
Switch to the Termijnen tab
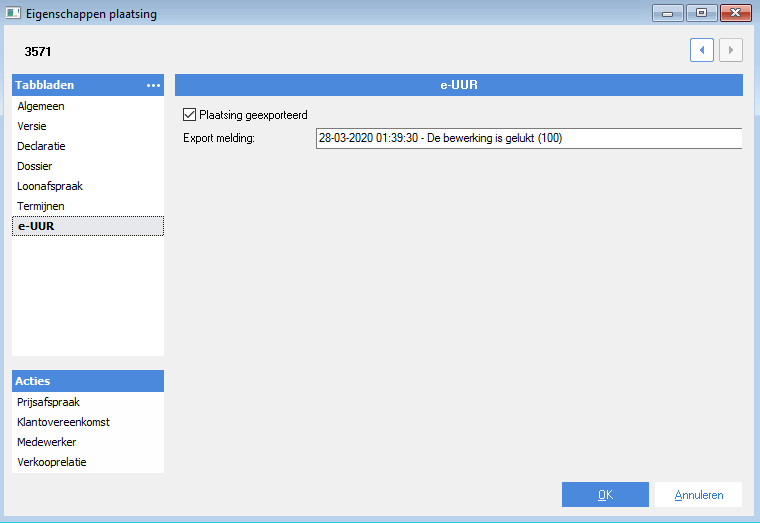88,206
